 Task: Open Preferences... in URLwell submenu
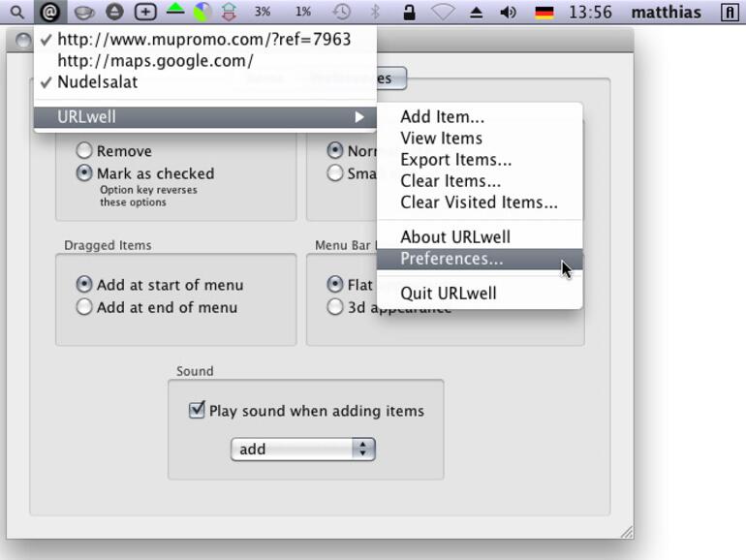click(480, 259)
